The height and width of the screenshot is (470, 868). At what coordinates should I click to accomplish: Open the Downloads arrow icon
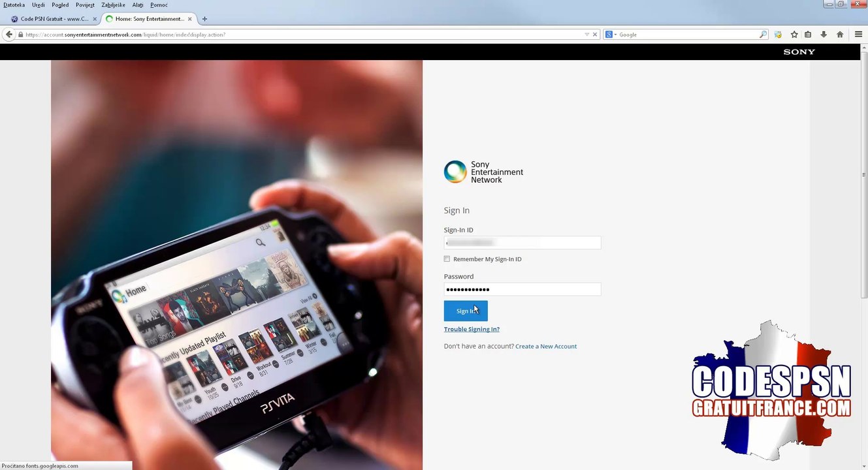pos(824,35)
